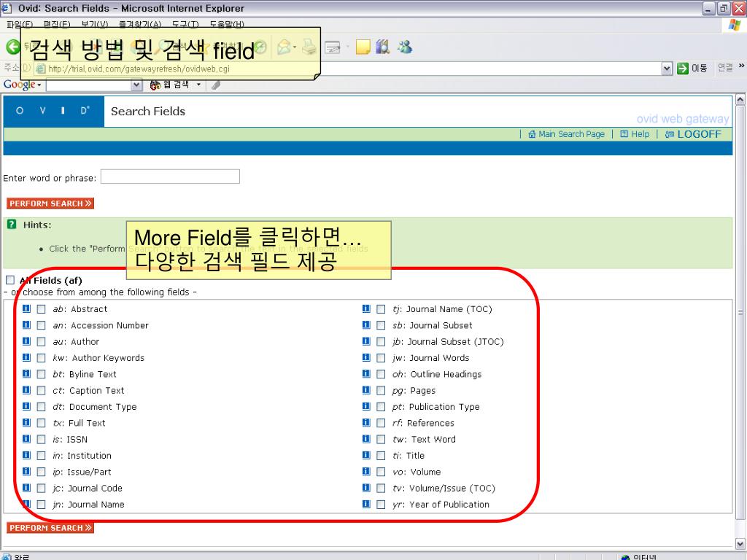747x560 pixels.
Task: Click the yellow note toolbar icon
Action: pyautogui.click(x=363, y=47)
